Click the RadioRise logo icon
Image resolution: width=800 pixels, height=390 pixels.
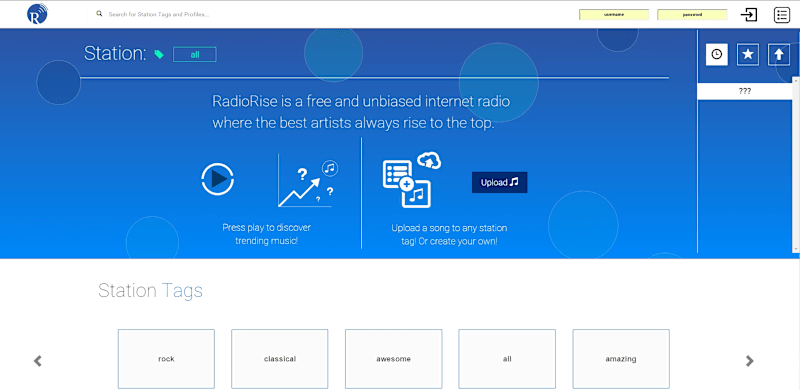[37, 14]
